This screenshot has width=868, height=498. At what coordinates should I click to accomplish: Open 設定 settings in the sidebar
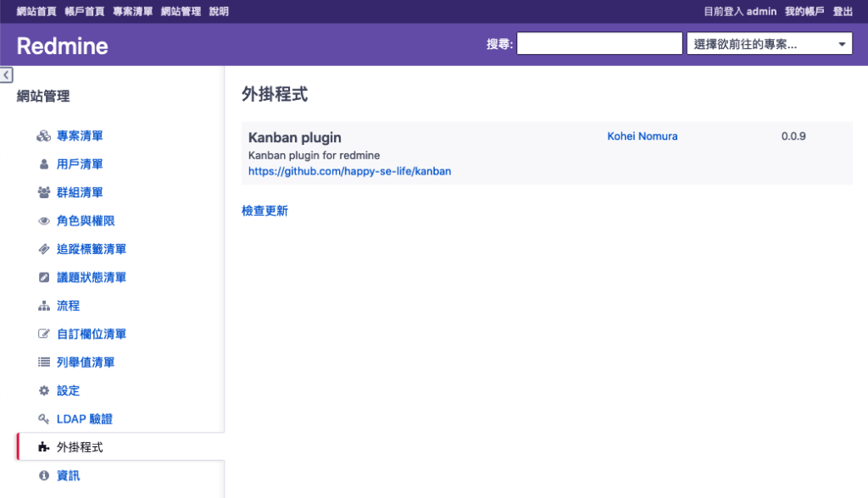pyautogui.click(x=68, y=390)
